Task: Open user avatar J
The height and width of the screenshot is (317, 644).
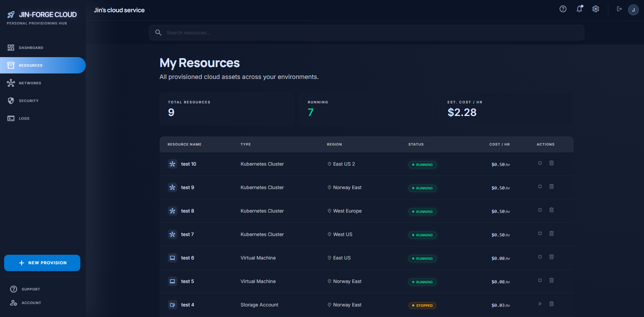Action: click(x=633, y=10)
